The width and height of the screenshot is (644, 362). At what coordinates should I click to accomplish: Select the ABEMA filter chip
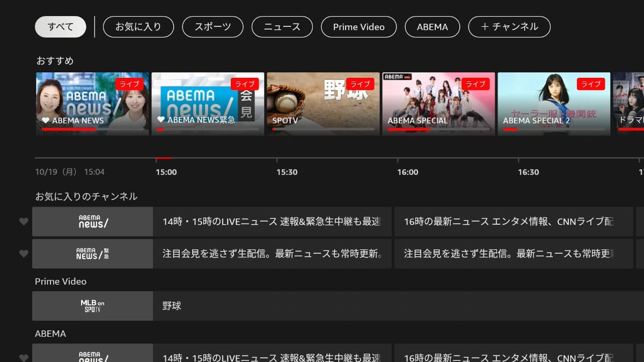(432, 27)
